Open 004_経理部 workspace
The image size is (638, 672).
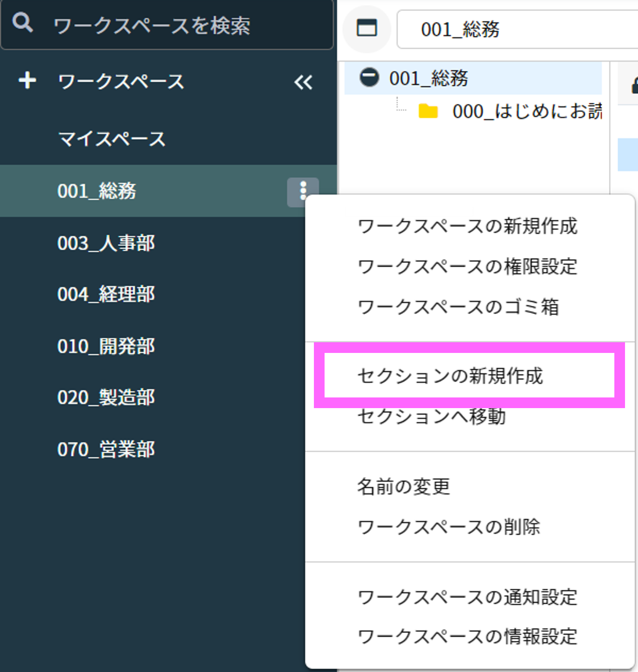pos(106,294)
